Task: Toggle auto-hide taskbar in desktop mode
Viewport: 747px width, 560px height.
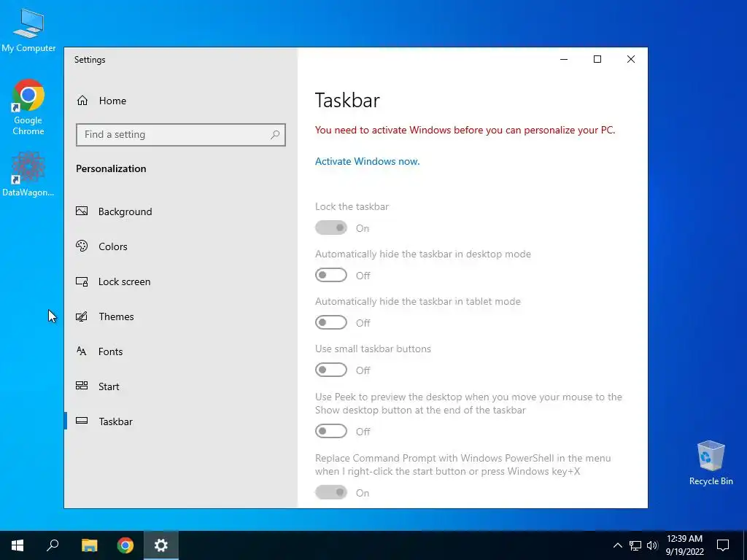Action: click(x=331, y=275)
